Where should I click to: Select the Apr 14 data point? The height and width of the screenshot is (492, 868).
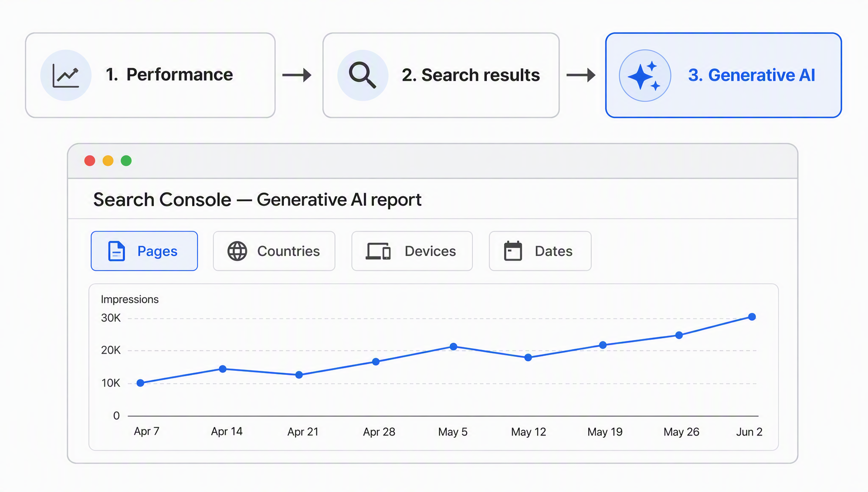coord(223,369)
